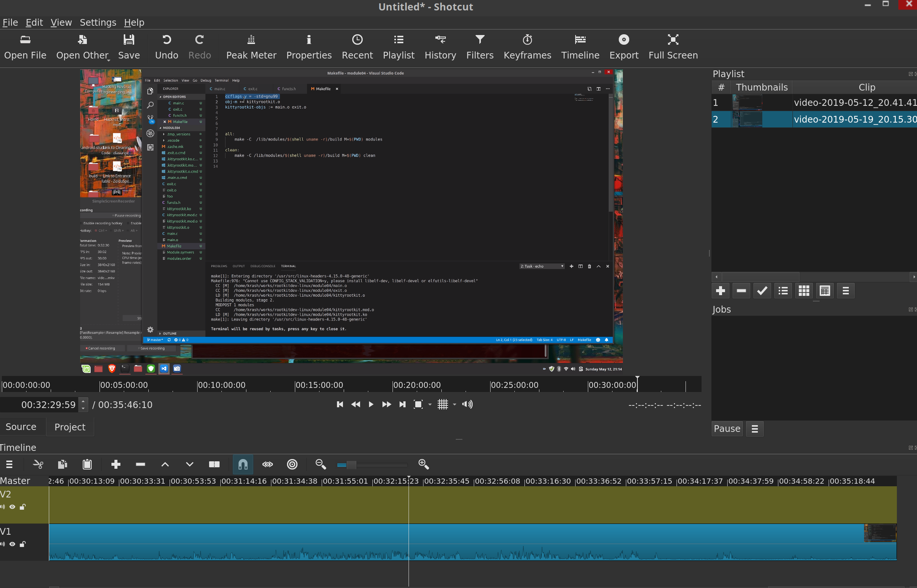The image size is (917, 588).
Task: Cut the clip using the scissors icon
Action: [x=38, y=464]
